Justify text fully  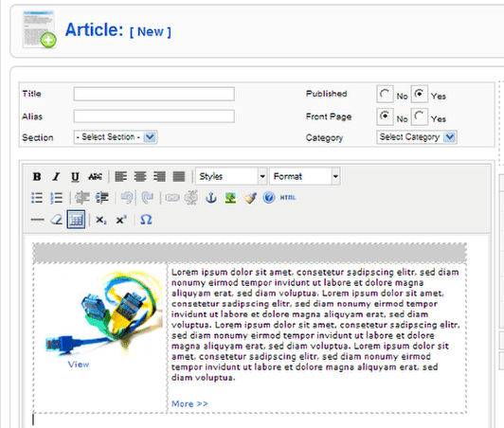[x=179, y=176]
